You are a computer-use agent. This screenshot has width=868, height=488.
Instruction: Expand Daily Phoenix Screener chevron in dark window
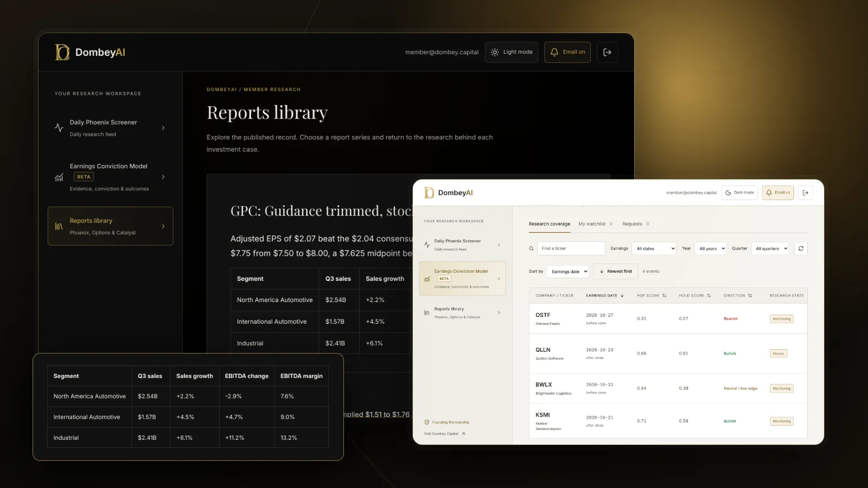tap(163, 128)
